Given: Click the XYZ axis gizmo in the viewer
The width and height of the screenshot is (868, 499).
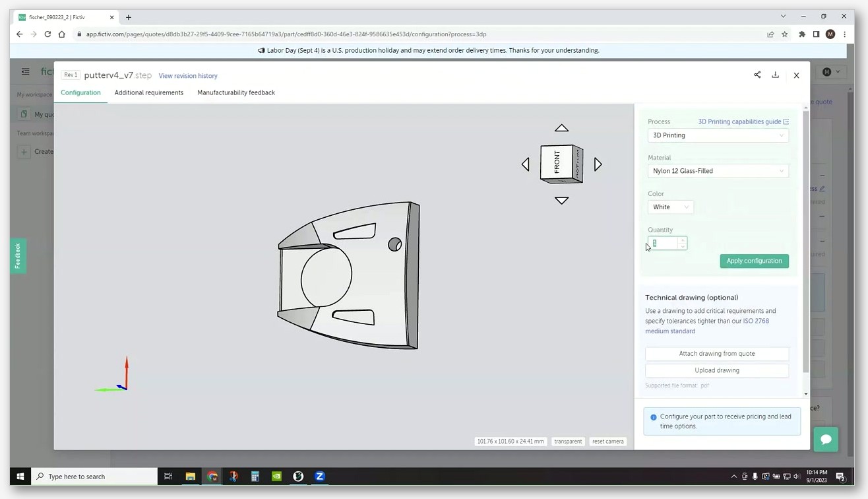Looking at the screenshot, I should coord(113,376).
